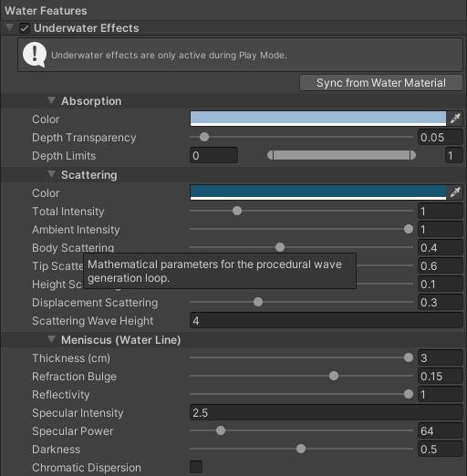This screenshot has height=476, width=467.
Task: Open the Scattering color swatch
Action: pos(318,192)
